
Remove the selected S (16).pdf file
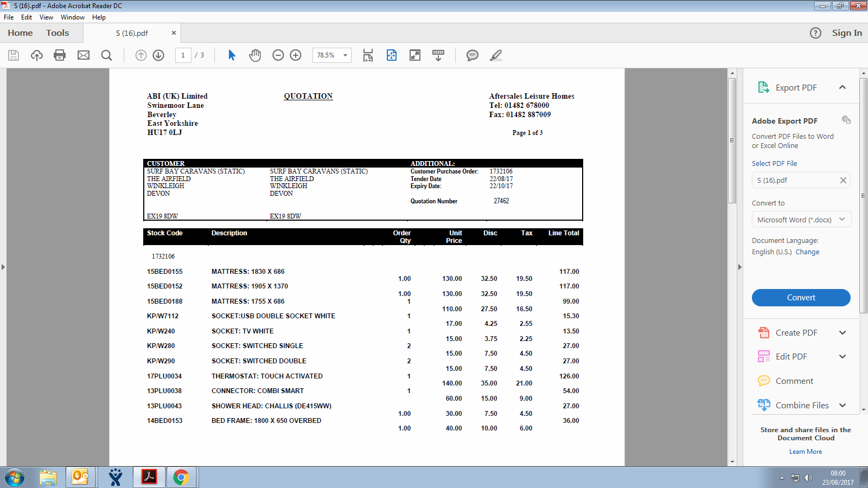pyautogui.click(x=843, y=181)
